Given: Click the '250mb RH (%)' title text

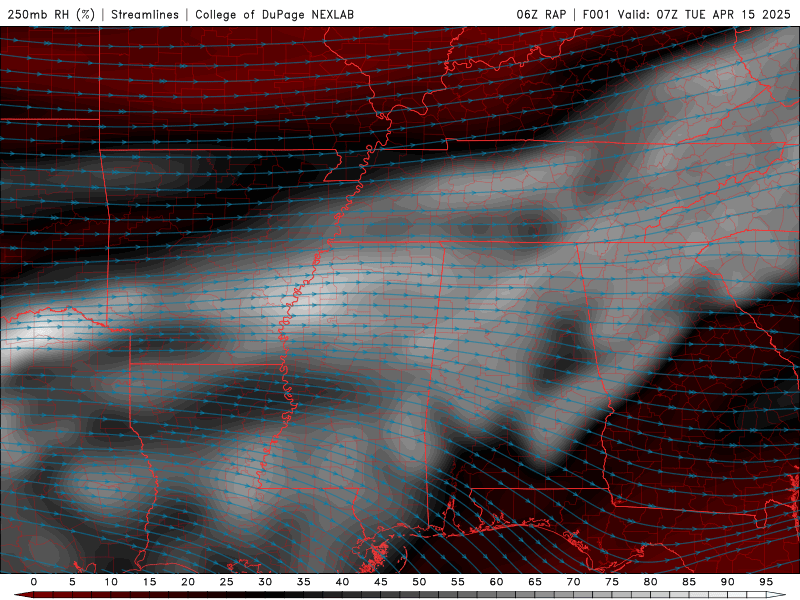Looking at the screenshot, I should (51, 14).
